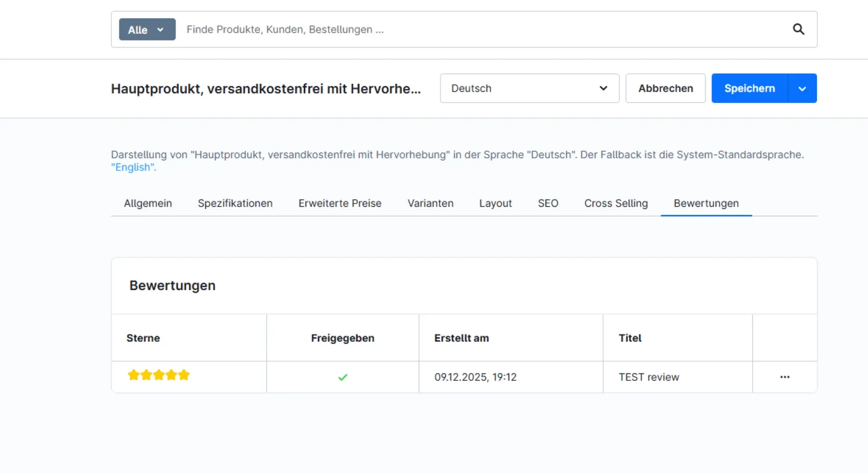Open the Deutsch language dropdown

click(x=529, y=88)
